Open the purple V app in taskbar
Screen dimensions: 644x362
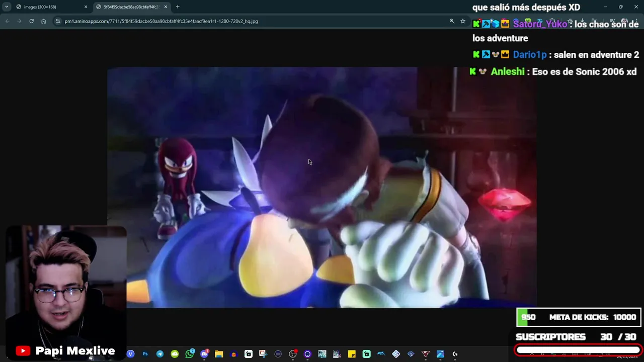[x=130, y=354]
